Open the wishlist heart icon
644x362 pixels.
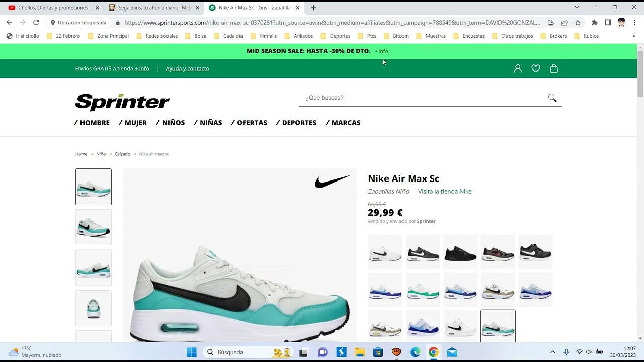point(536,69)
